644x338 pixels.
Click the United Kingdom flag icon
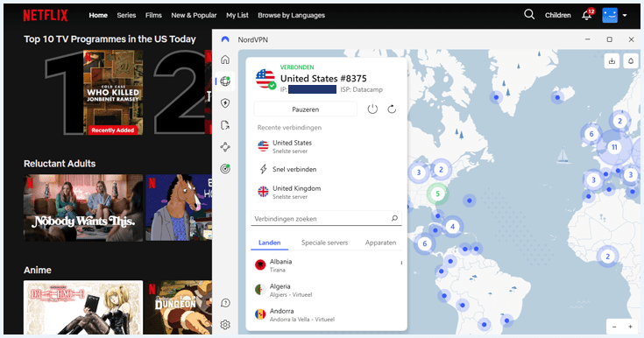pos(263,192)
